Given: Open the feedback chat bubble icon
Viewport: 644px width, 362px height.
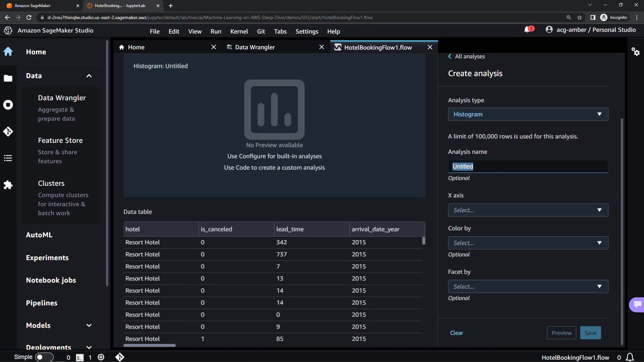Looking at the screenshot, I should [x=637, y=304].
